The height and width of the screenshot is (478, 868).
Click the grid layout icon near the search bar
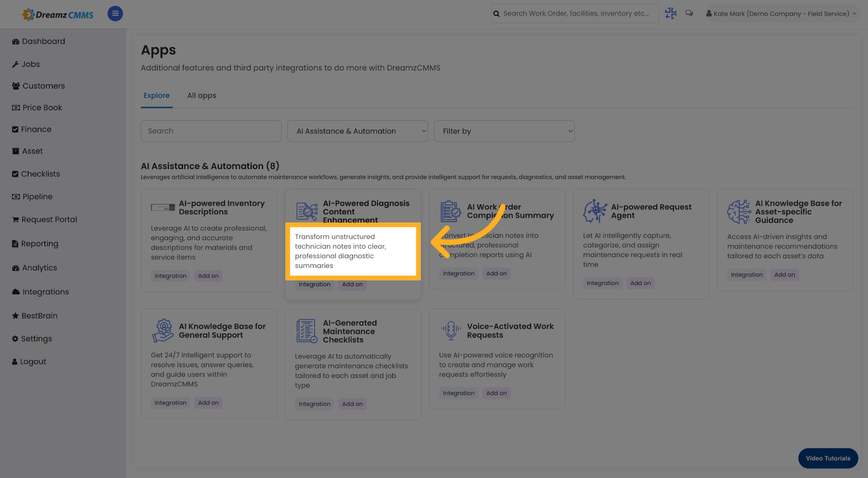click(670, 14)
